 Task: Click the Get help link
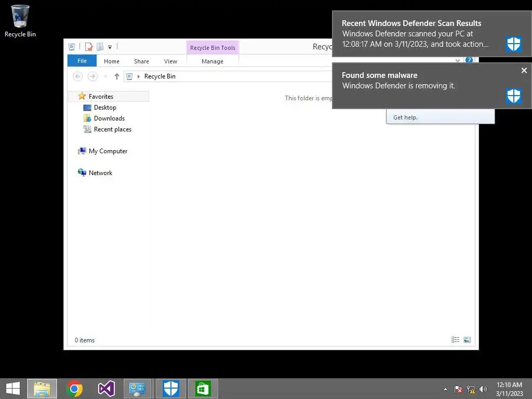point(405,117)
